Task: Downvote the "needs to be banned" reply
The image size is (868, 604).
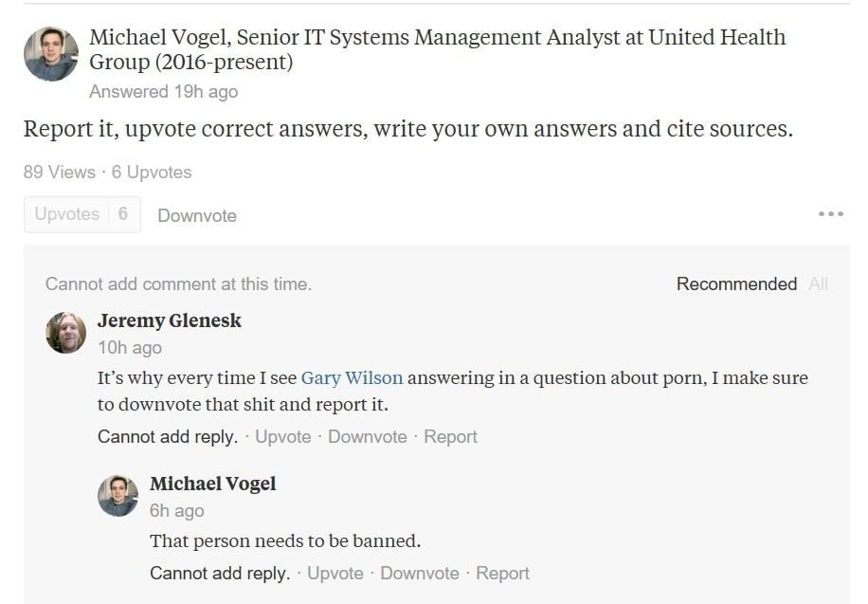Action: coord(419,573)
